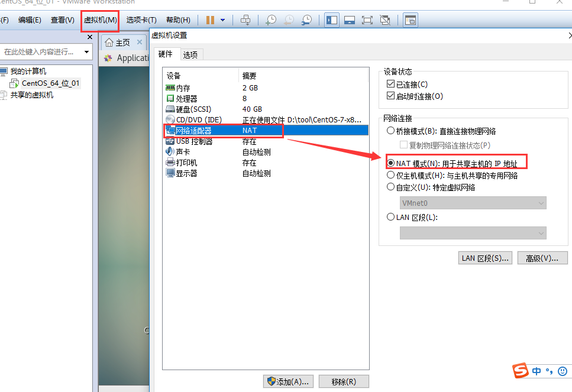572x392 pixels.
Task: Select the 内存 memory device row
Action: (x=266, y=88)
